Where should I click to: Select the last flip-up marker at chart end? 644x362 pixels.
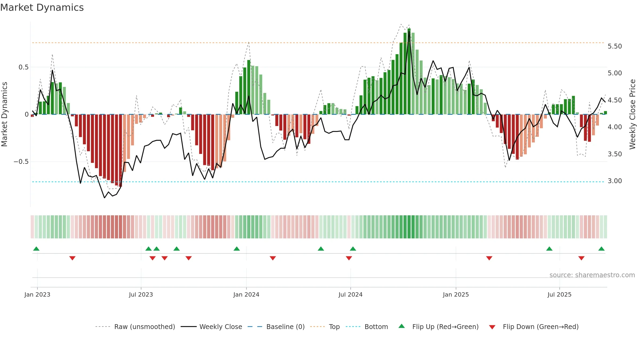pyautogui.click(x=601, y=249)
